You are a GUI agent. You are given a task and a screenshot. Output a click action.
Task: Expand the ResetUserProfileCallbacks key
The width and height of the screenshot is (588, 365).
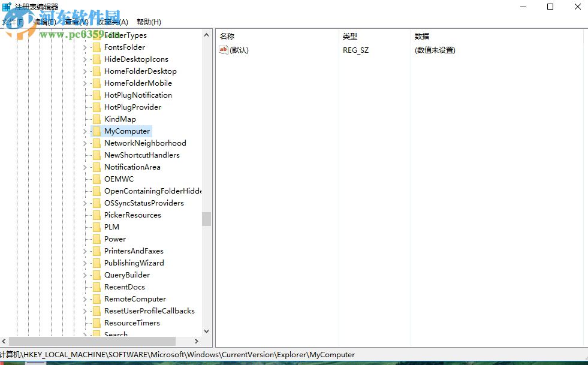coord(85,311)
